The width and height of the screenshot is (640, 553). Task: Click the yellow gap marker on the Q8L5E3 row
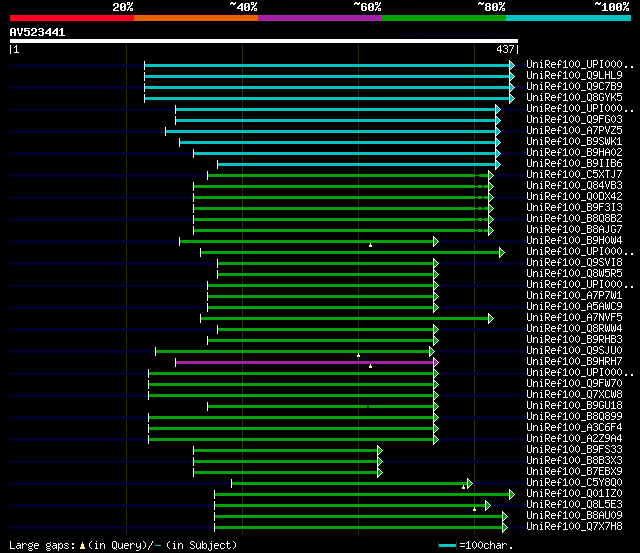coord(474,509)
